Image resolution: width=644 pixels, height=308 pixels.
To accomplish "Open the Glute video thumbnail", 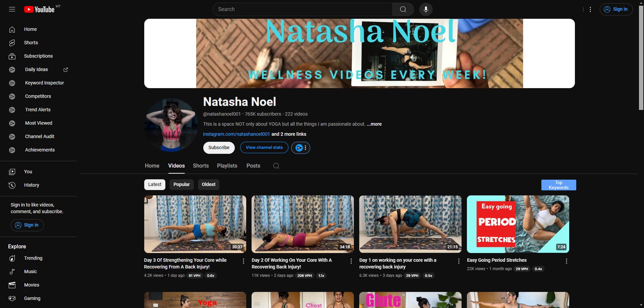I will 410,300.
